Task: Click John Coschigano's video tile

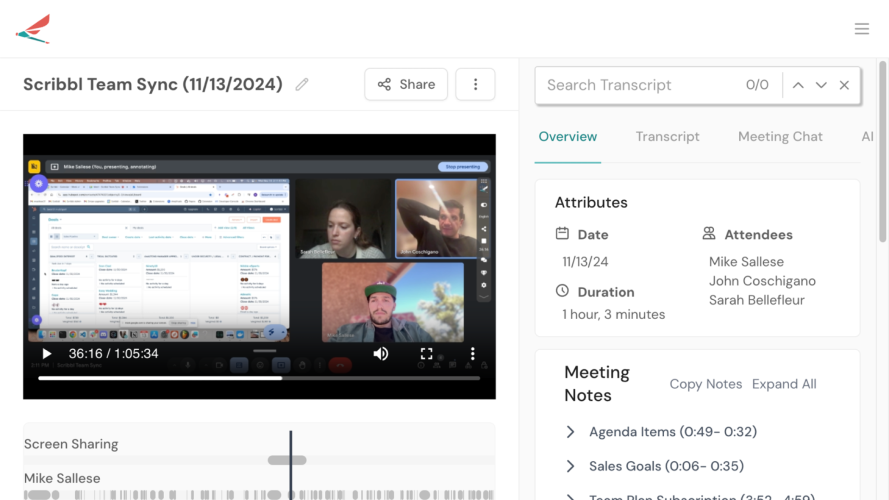Action: 436,218
